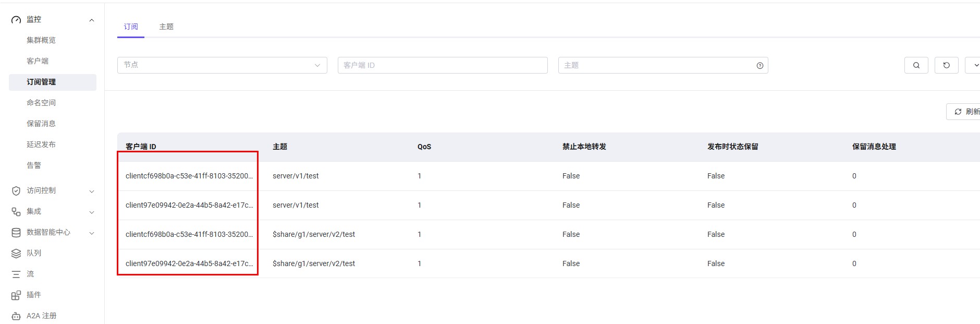Expand the 数据智能中心 menu chevron
The image size is (980, 324).
tap(92, 233)
